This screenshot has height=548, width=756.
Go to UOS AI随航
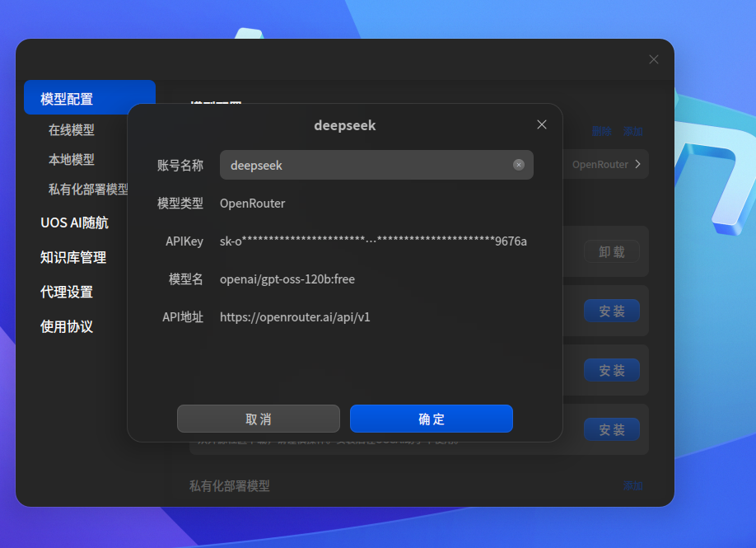pyautogui.click(x=74, y=222)
